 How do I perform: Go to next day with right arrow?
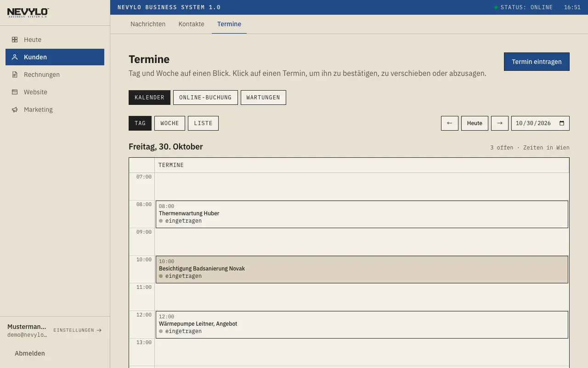click(x=500, y=123)
